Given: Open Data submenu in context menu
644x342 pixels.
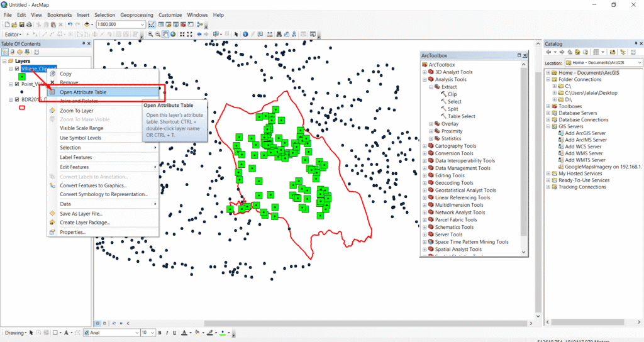Looking at the screenshot, I should click(x=103, y=204).
